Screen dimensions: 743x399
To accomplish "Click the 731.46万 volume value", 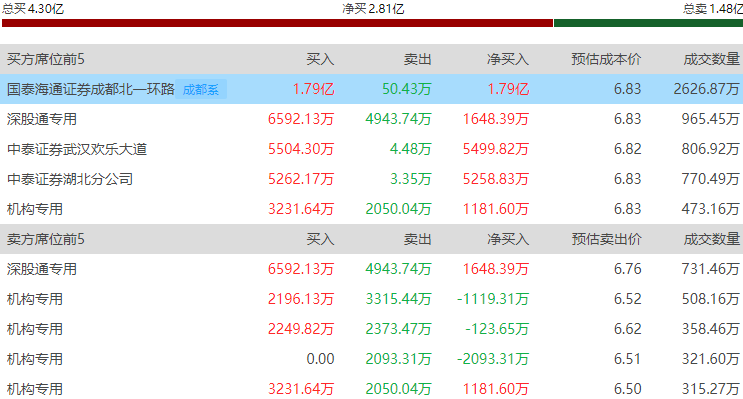I will (711, 269).
